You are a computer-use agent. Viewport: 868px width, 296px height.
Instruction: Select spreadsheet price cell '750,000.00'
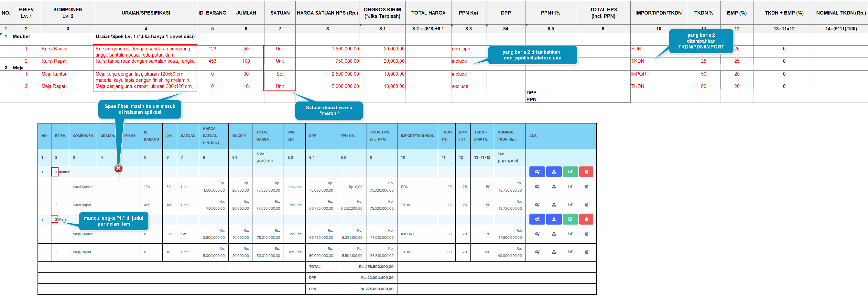tap(327, 61)
